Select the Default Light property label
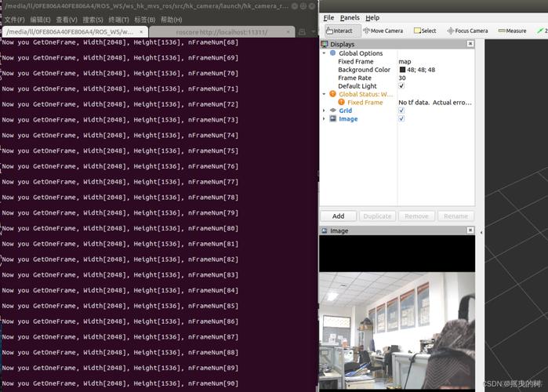 (x=357, y=86)
